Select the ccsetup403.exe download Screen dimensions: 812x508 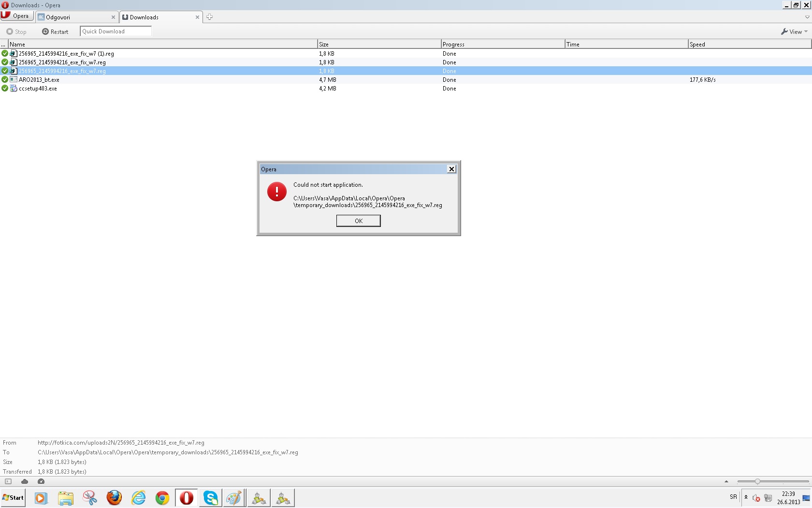click(x=406, y=89)
